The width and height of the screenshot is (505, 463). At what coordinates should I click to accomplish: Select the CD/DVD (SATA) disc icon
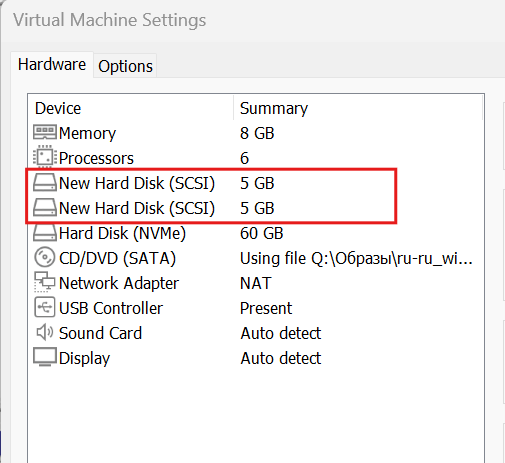(x=44, y=257)
